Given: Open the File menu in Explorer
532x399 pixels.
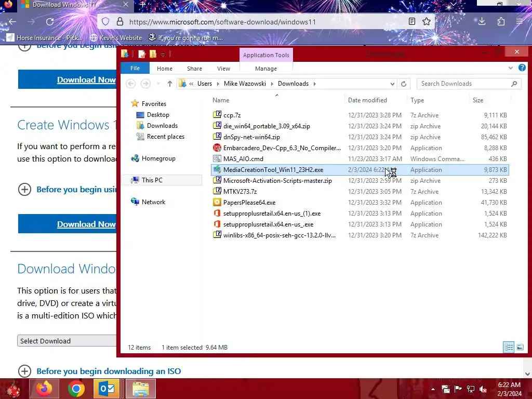Looking at the screenshot, I should [x=135, y=68].
